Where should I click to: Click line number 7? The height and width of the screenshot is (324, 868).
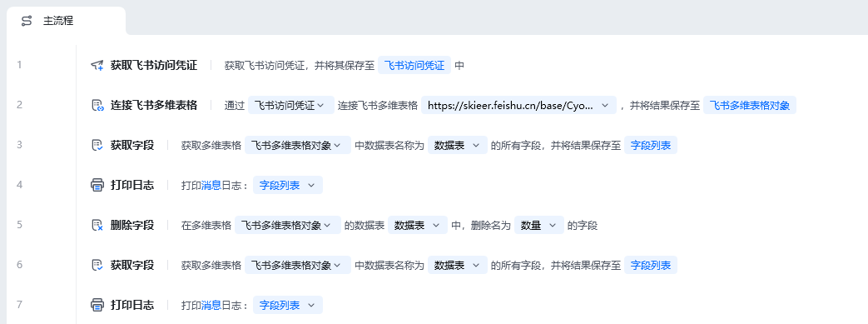(x=19, y=304)
